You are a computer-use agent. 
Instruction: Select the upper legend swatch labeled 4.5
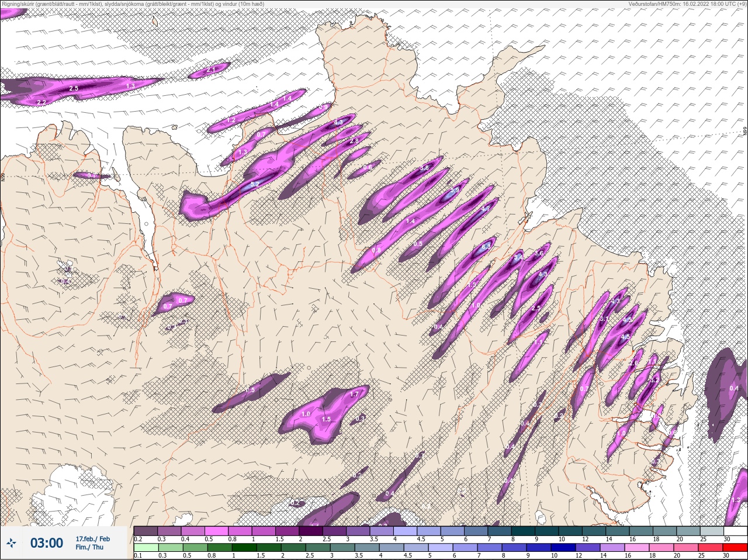430,531
